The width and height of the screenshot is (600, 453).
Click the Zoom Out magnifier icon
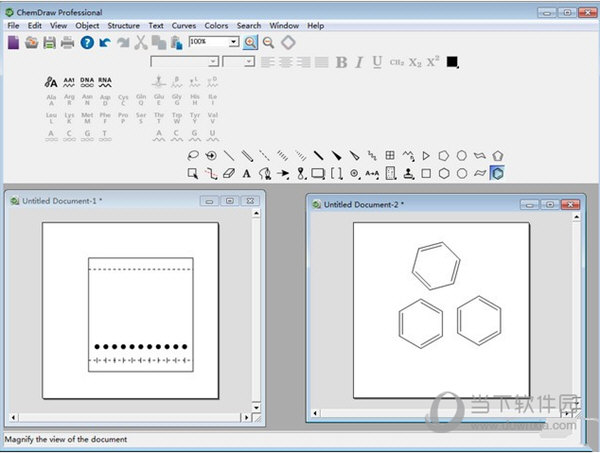[268, 42]
